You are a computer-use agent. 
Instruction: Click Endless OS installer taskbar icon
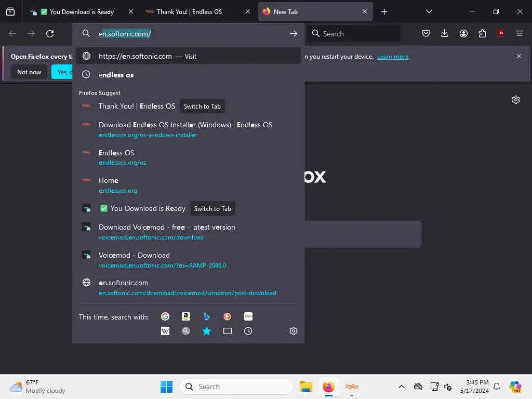pyautogui.click(x=352, y=387)
